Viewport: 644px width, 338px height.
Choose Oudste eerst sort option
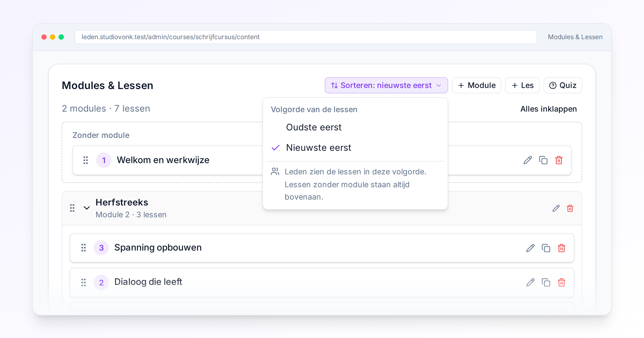[355, 127]
